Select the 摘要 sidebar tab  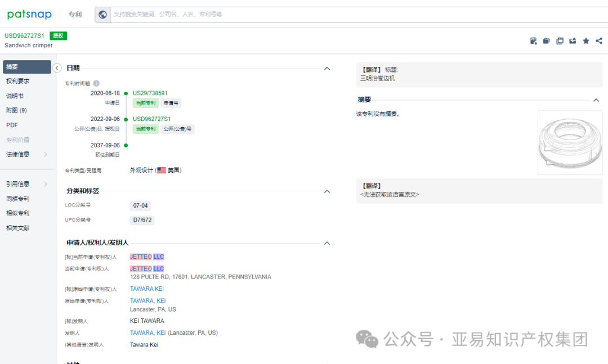[27, 67]
